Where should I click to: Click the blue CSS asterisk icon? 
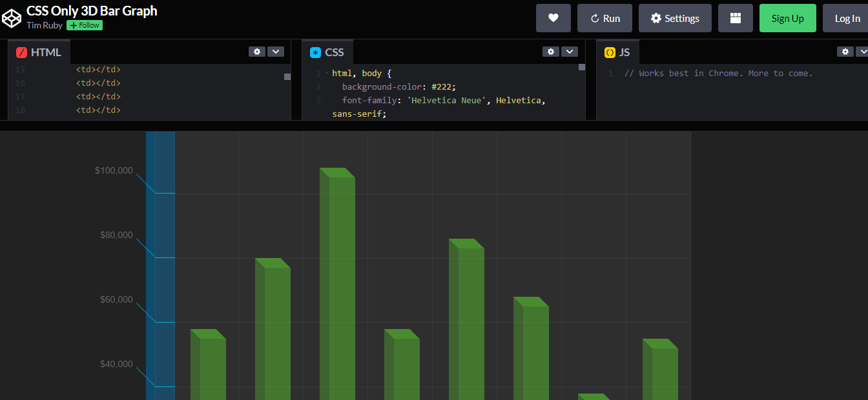coord(315,53)
